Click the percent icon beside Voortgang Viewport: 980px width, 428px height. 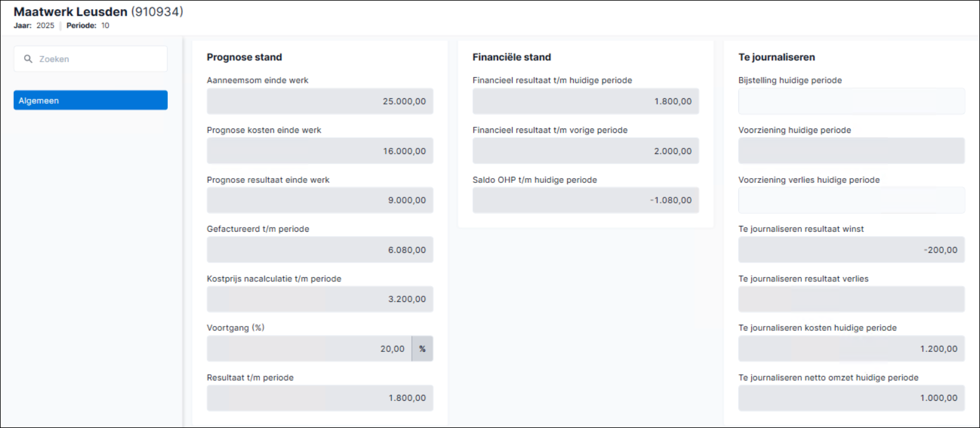(422, 349)
